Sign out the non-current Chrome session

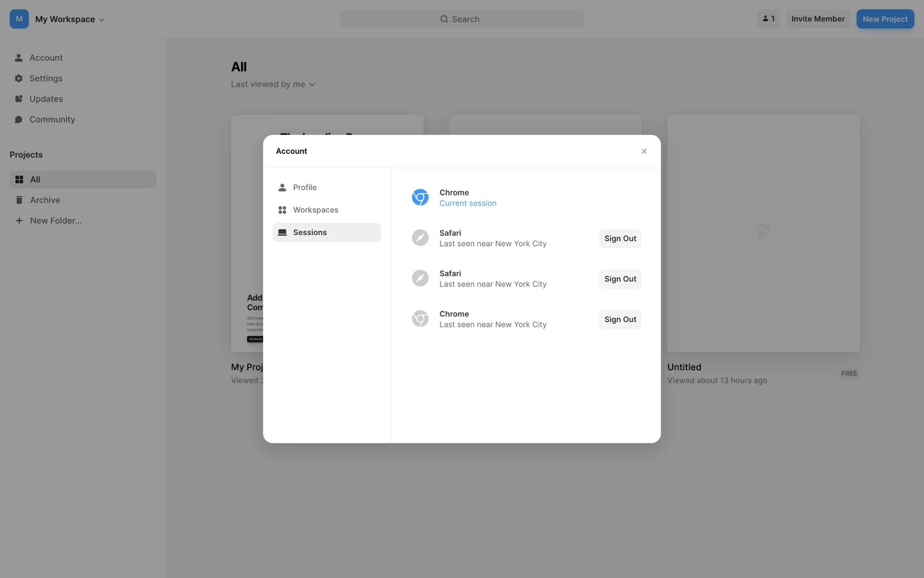(620, 319)
